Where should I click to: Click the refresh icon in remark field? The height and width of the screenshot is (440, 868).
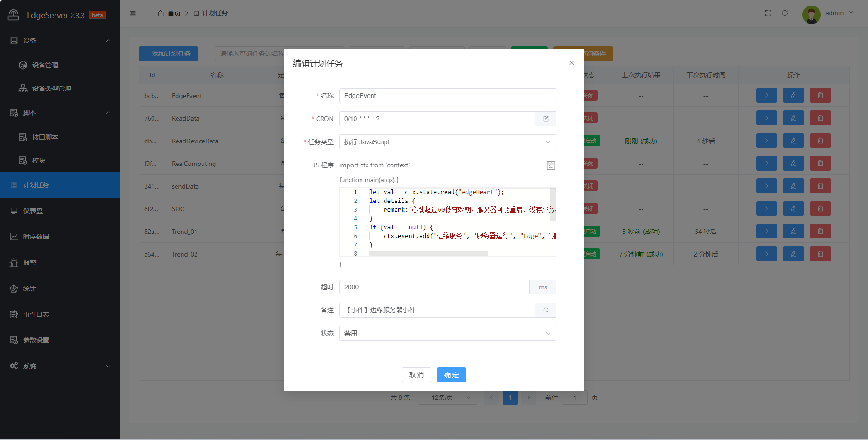(x=545, y=310)
